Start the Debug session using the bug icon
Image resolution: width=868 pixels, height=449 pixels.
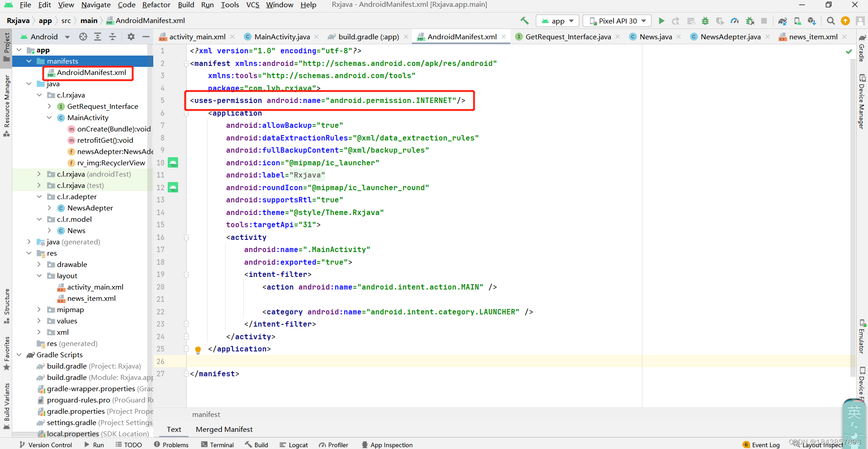coord(705,21)
